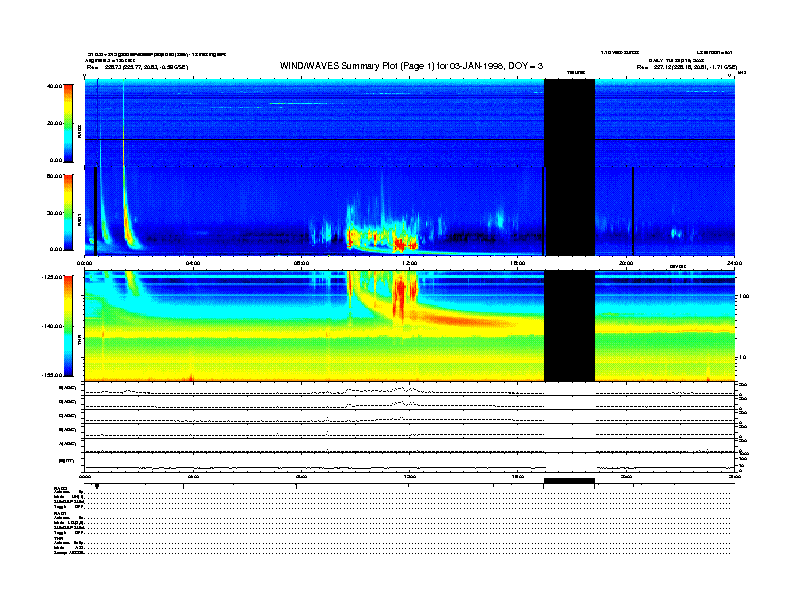Click the black gap bar on bottom timeline
Image resolution: width=792 pixels, height=612 pixels.
(569, 481)
